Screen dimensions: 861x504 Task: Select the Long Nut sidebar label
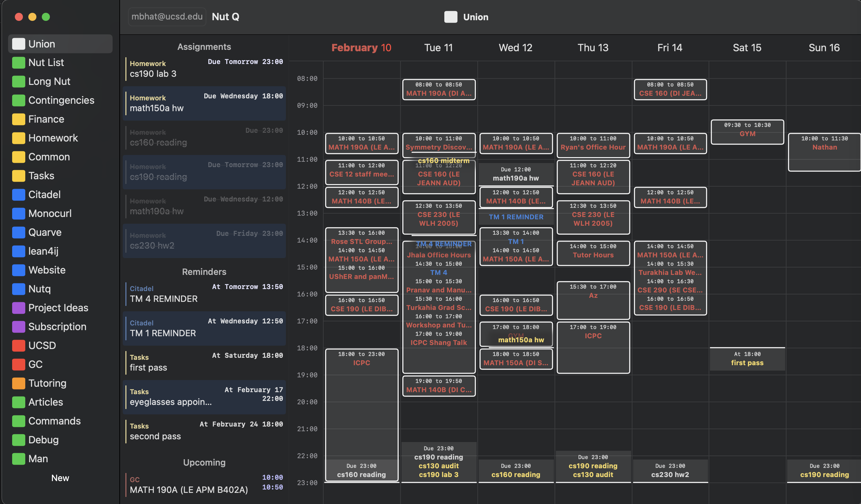[49, 81]
